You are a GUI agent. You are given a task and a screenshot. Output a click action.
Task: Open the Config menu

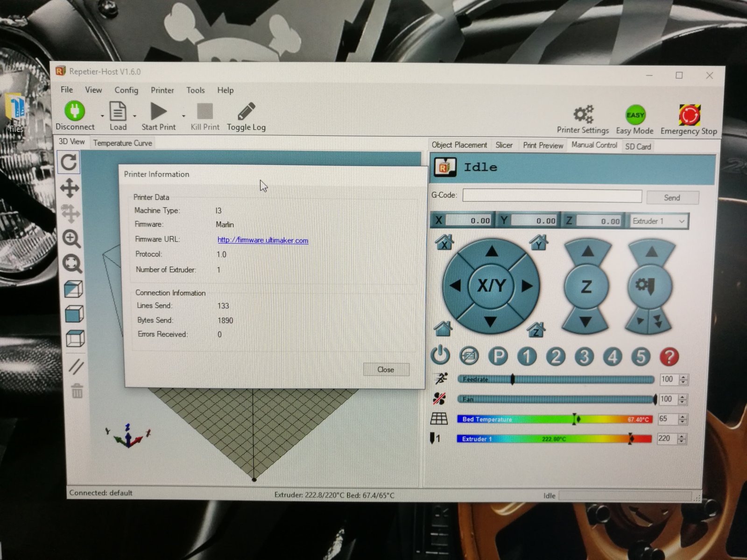coord(126,90)
